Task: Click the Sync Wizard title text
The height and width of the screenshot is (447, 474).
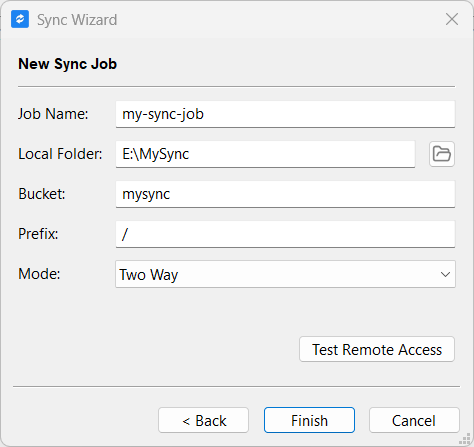Action: tap(77, 20)
